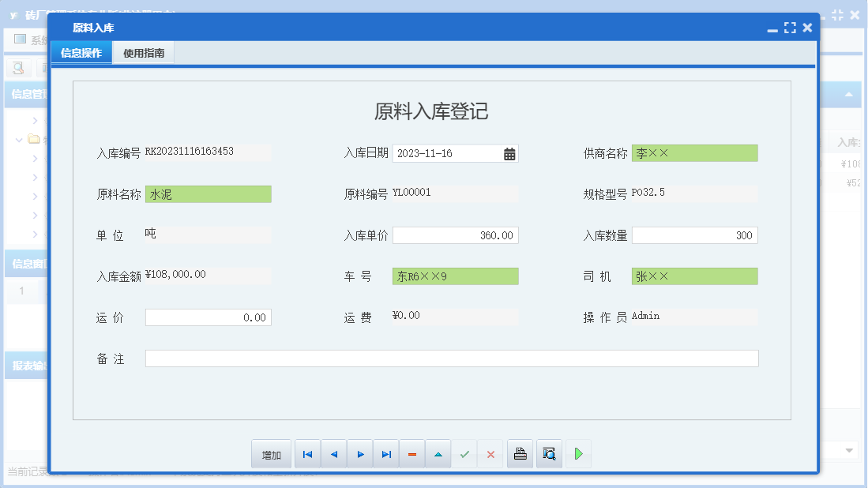868x488 pixels.
Task: Click the 运价 price input box
Action: 208,317
